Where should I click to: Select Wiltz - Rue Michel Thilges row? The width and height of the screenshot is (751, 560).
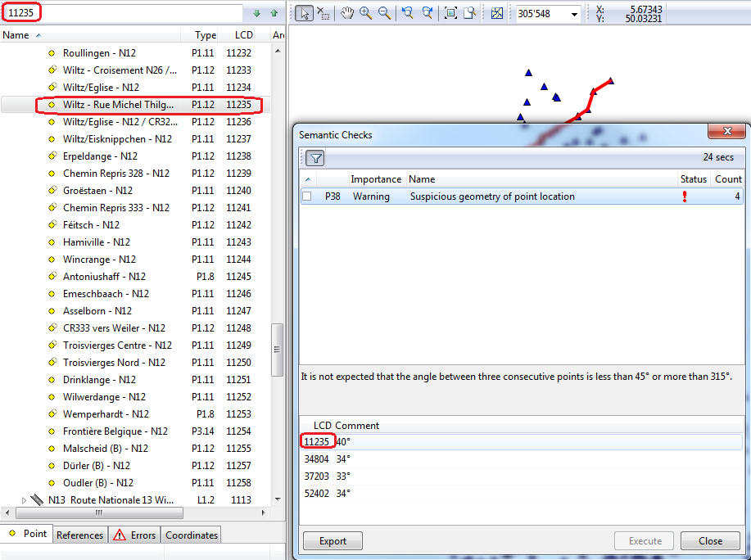[118, 105]
